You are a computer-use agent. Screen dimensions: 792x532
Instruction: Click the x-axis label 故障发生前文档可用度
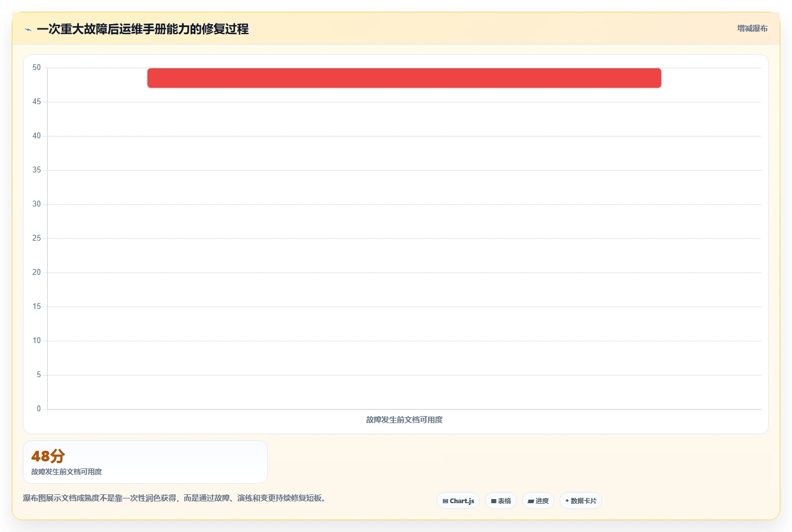pos(404,420)
